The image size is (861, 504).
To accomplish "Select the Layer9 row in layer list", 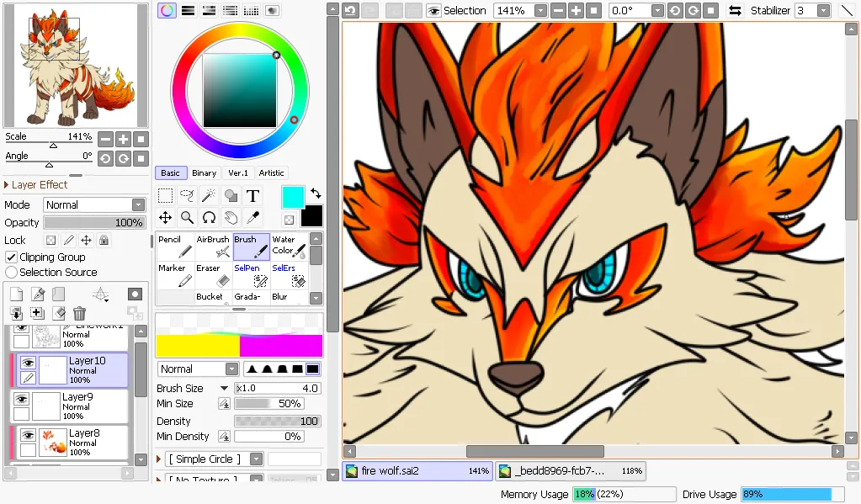I will click(70, 406).
